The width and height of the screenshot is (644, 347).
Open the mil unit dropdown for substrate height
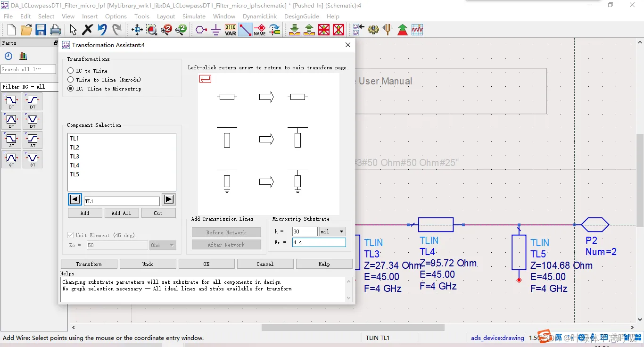[x=332, y=231]
